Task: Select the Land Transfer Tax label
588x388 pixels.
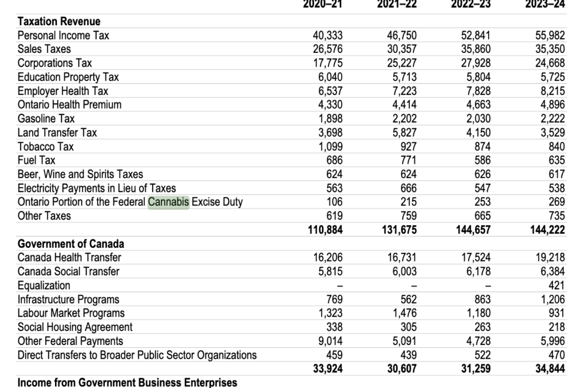Action: (x=57, y=132)
